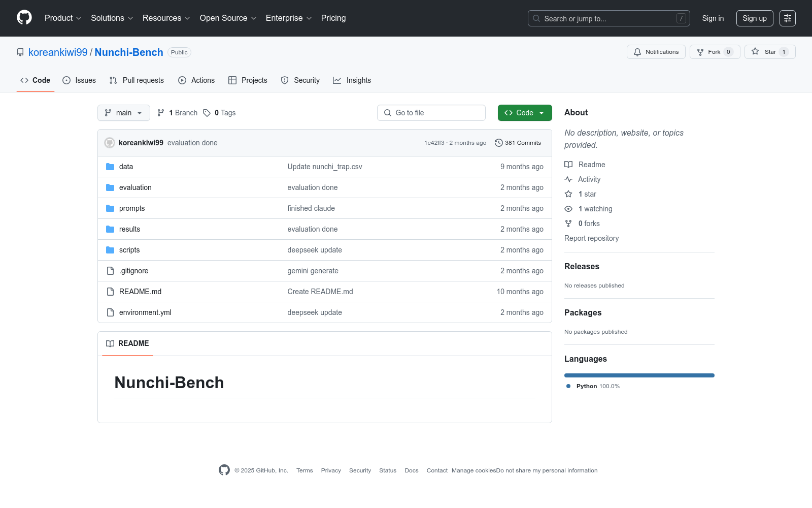The width and height of the screenshot is (812, 508).
Task: Star the Nunchi-Bench repository
Action: click(770, 52)
